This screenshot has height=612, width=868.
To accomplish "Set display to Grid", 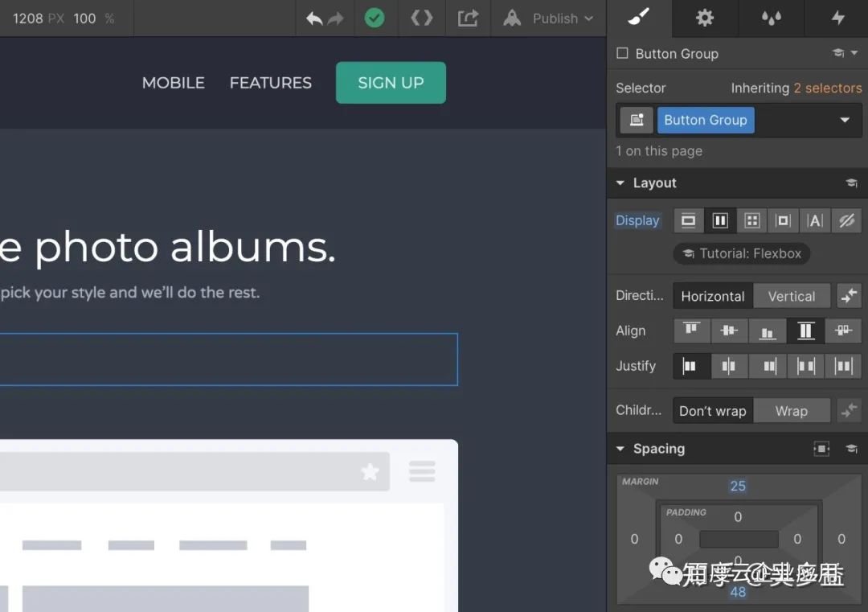I will click(x=751, y=221).
